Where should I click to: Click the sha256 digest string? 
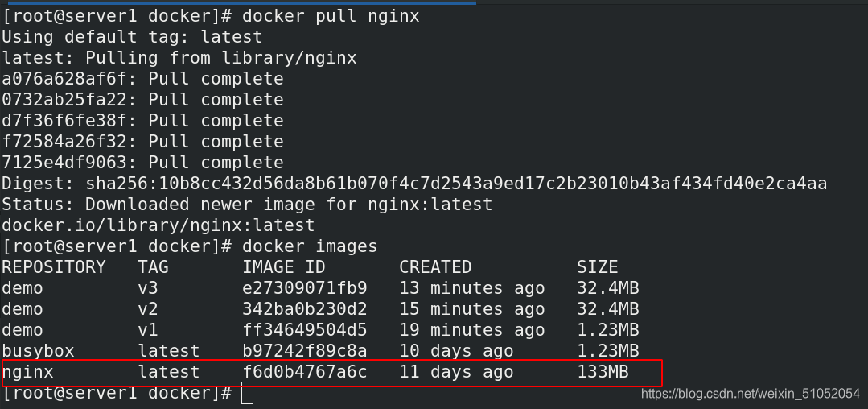[456, 184]
